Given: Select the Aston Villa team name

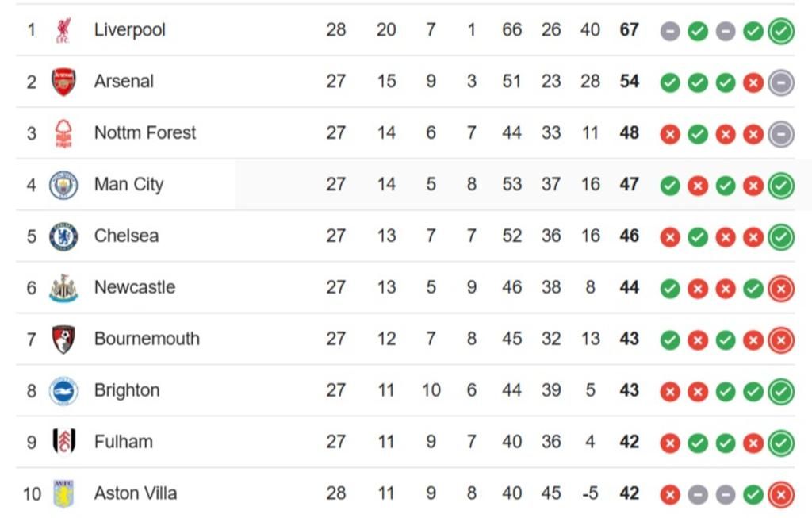Looking at the screenshot, I should [x=136, y=493].
